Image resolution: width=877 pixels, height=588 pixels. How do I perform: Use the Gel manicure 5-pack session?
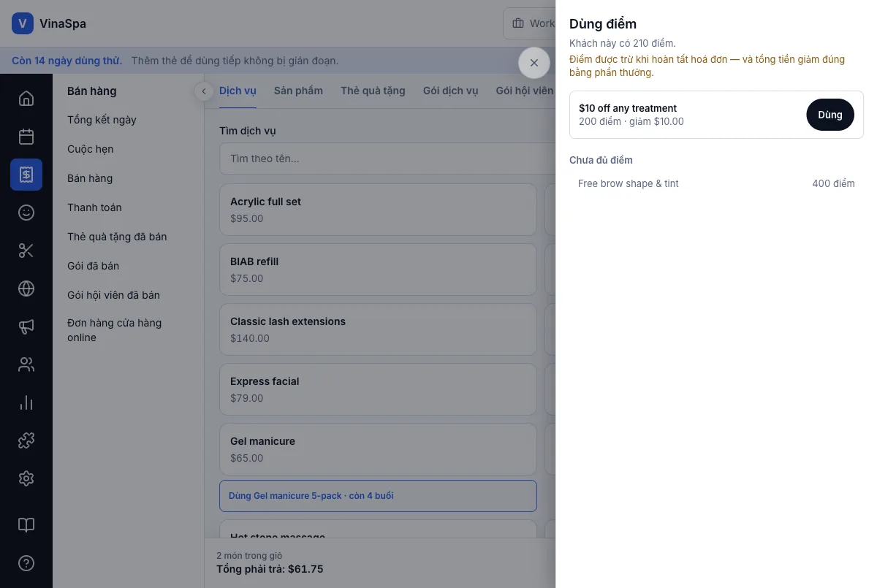coord(378,496)
